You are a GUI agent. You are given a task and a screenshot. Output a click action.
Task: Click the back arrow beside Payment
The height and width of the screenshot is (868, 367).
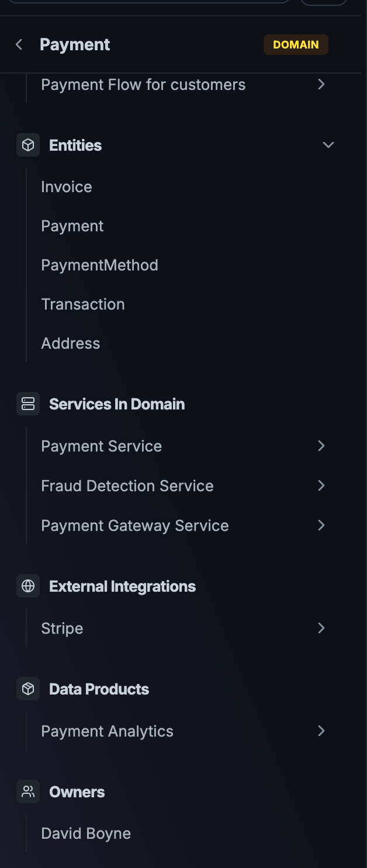18,44
